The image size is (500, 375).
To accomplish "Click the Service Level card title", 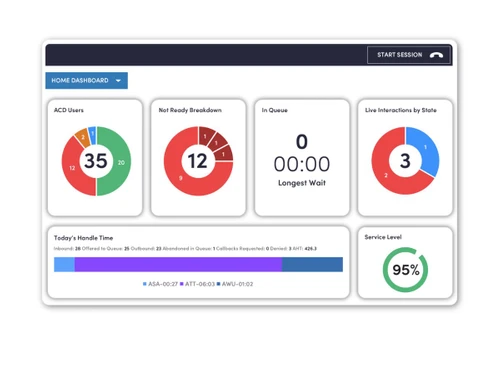I will pos(383,237).
